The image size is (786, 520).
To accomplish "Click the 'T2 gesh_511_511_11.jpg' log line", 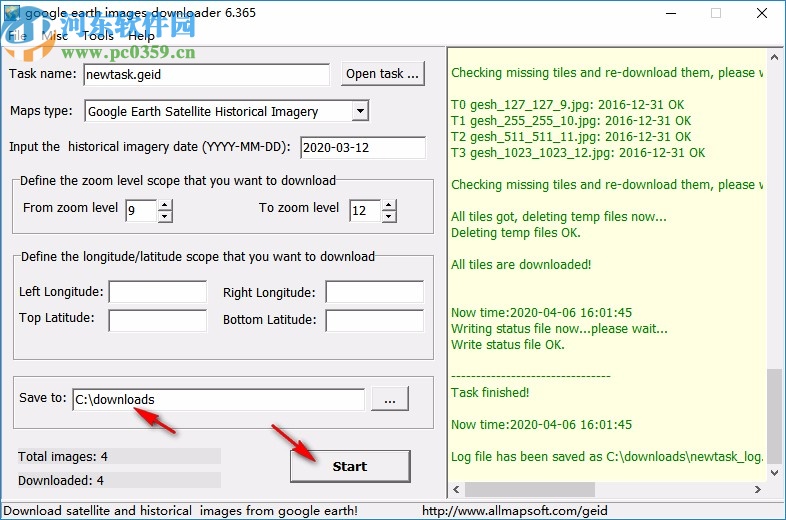I will (571, 137).
